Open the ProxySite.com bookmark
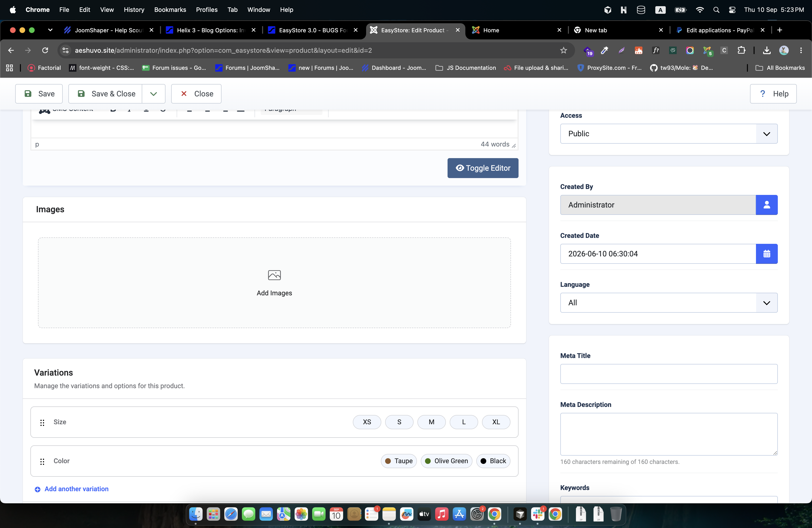The height and width of the screenshot is (528, 812). pos(609,68)
